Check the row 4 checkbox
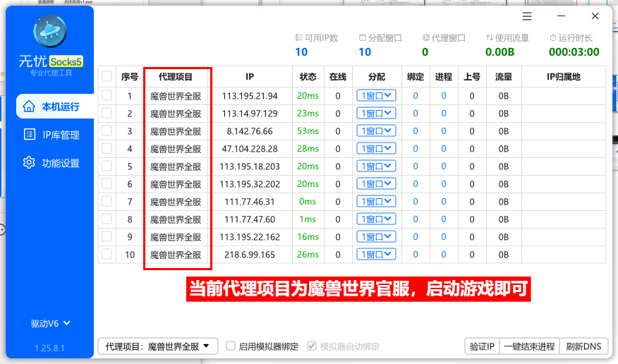 point(107,149)
